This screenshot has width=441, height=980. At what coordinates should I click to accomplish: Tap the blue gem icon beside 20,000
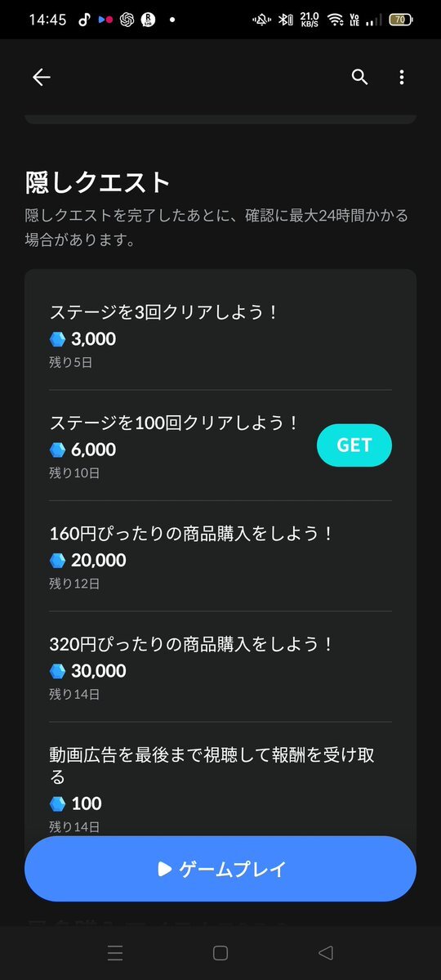coord(57,561)
